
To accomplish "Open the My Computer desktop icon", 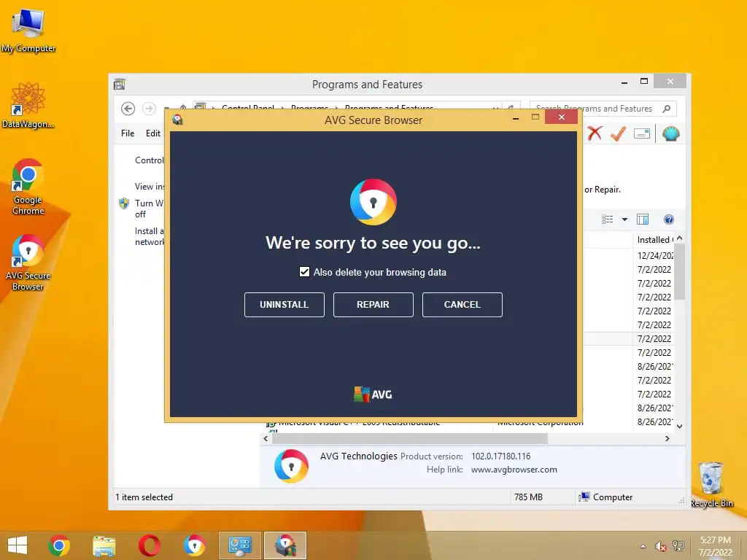I will click(x=28, y=31).
